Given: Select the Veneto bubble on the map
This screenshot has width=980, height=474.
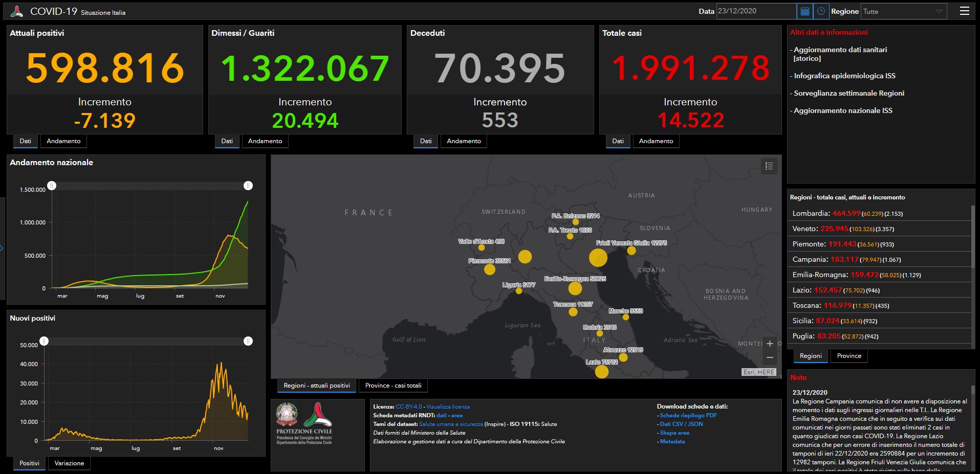Looking at the screenshot, I should (x=598, y=258).
